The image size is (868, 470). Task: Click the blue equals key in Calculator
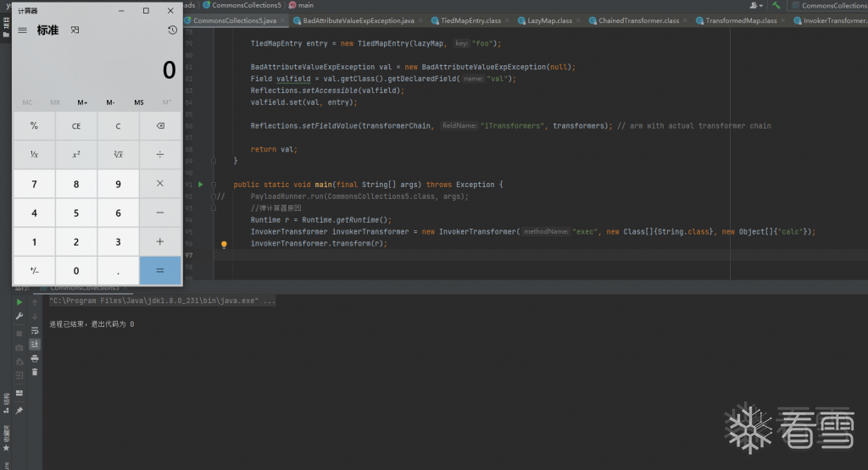[160, 270]
